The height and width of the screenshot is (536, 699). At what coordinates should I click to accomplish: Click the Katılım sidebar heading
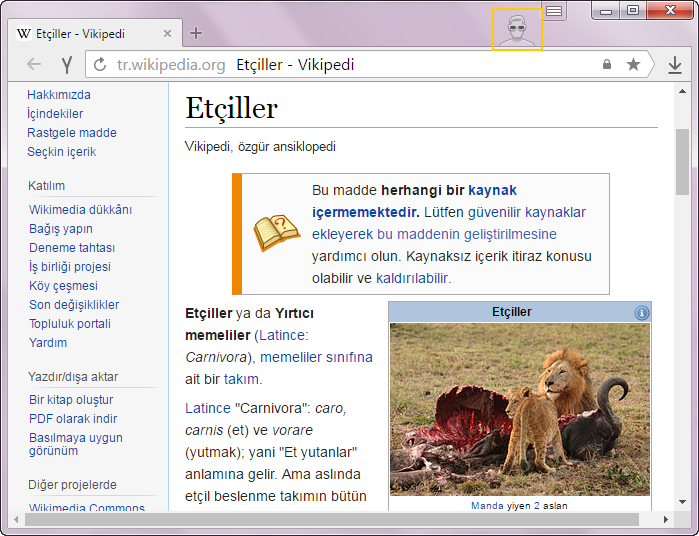coord(46,186)
